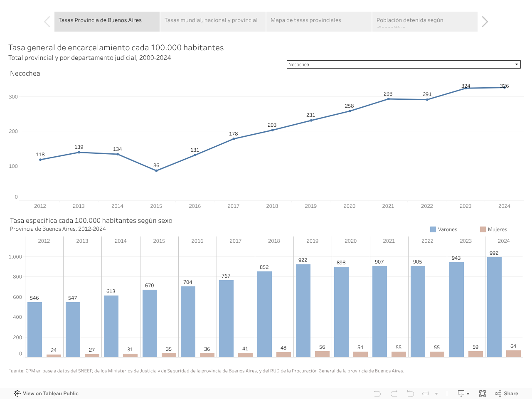
Task: Click the 2024 Varones bar labeled 992
Action: click(x=494, y=307)
